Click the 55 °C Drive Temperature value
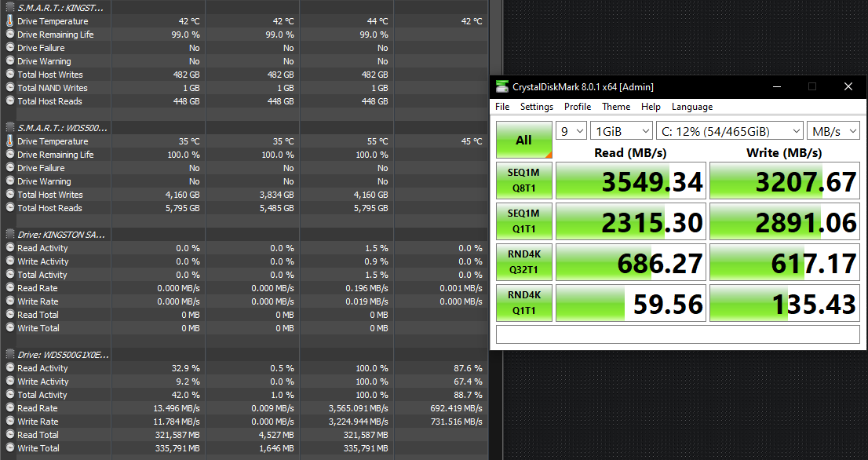Screen dimensions: 868x460 coord(377,141)
